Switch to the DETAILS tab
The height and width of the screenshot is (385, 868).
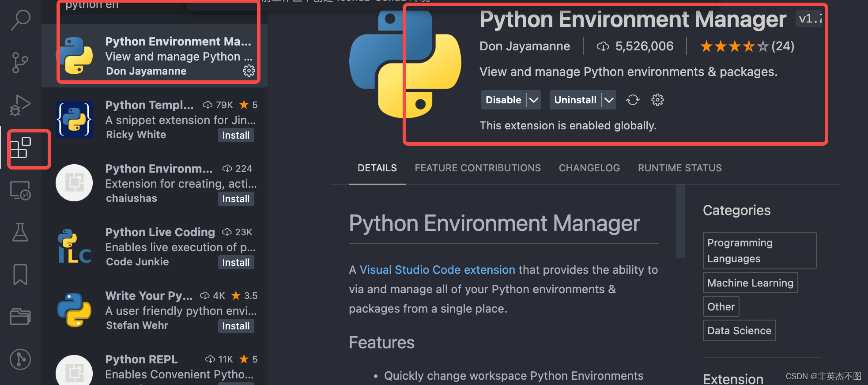click(377, 168)
